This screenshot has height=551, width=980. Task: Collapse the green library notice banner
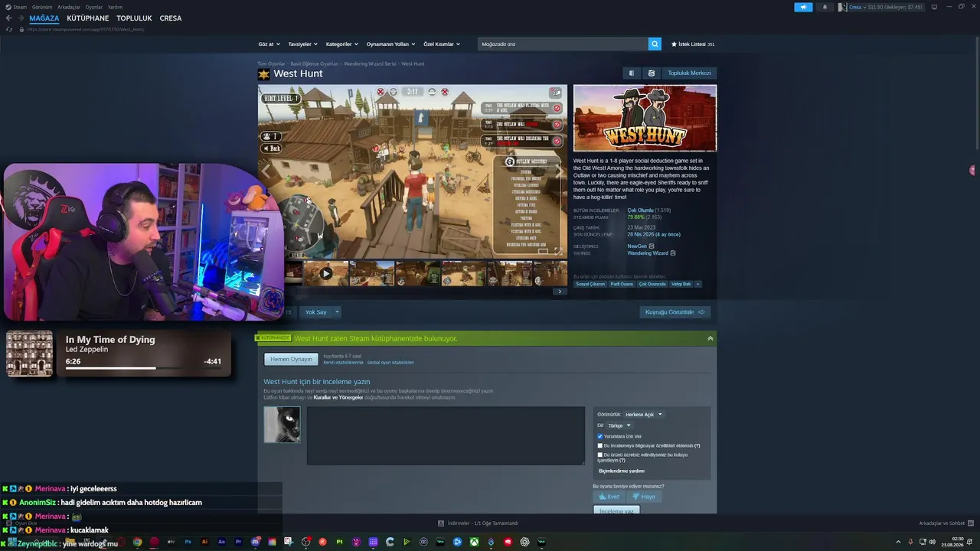(710, 338)
